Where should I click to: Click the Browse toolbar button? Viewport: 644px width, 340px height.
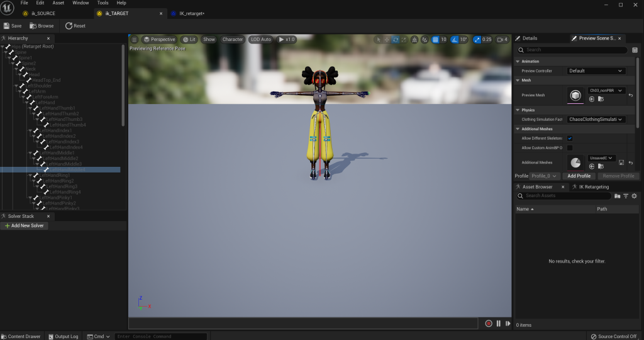42,26
